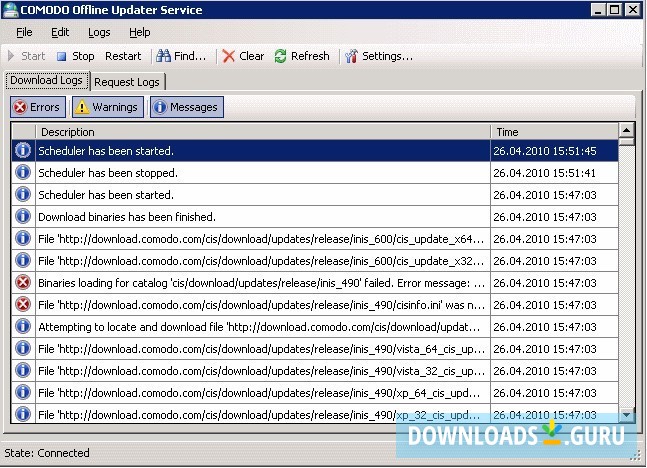Image resolution: width=647 pixels, height=468 pixels.
Task: Click the Settings tools icon
Action: tap(351, 56)
